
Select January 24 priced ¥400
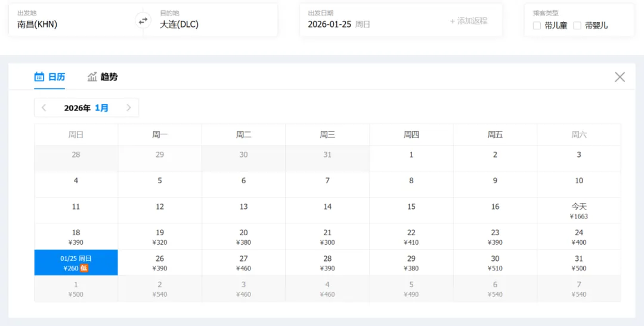[x=579, y=237]
